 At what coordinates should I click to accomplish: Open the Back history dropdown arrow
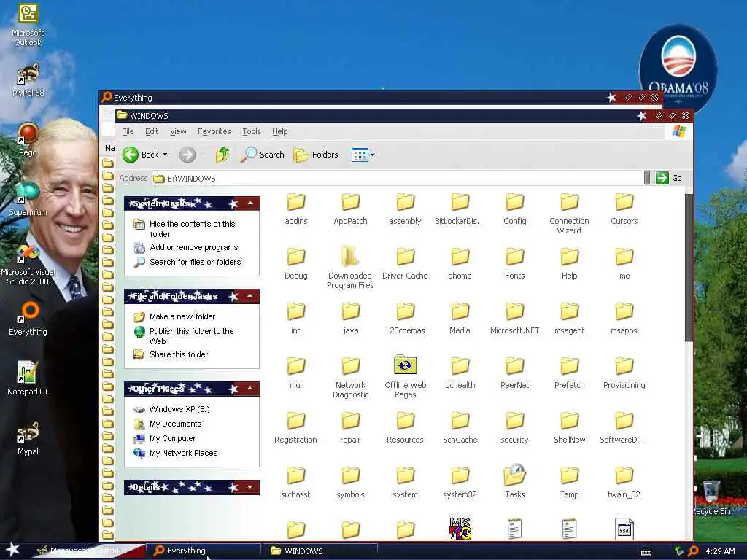pyautogui.click(x=166, y=155)
